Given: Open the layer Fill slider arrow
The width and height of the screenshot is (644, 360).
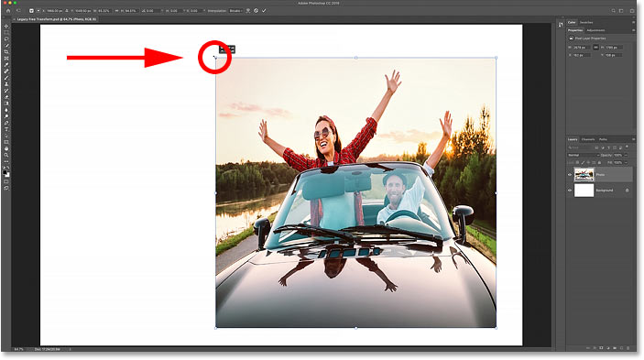Looking at the screenshot, I should (626, 162).
